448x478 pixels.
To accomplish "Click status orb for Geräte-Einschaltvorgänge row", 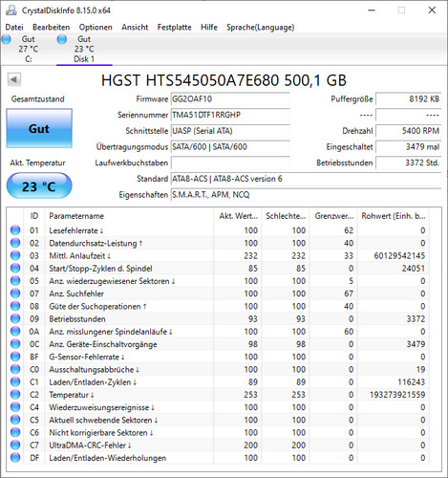I will [15, 344].
